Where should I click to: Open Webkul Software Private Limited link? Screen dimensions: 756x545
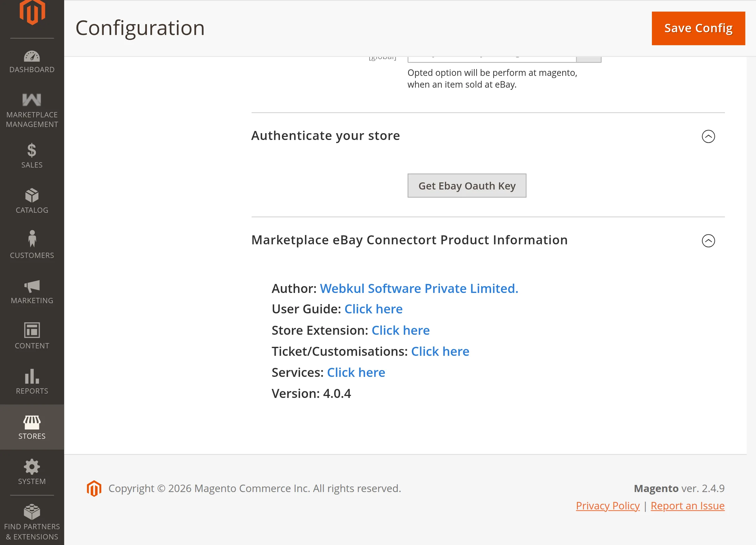419,289
